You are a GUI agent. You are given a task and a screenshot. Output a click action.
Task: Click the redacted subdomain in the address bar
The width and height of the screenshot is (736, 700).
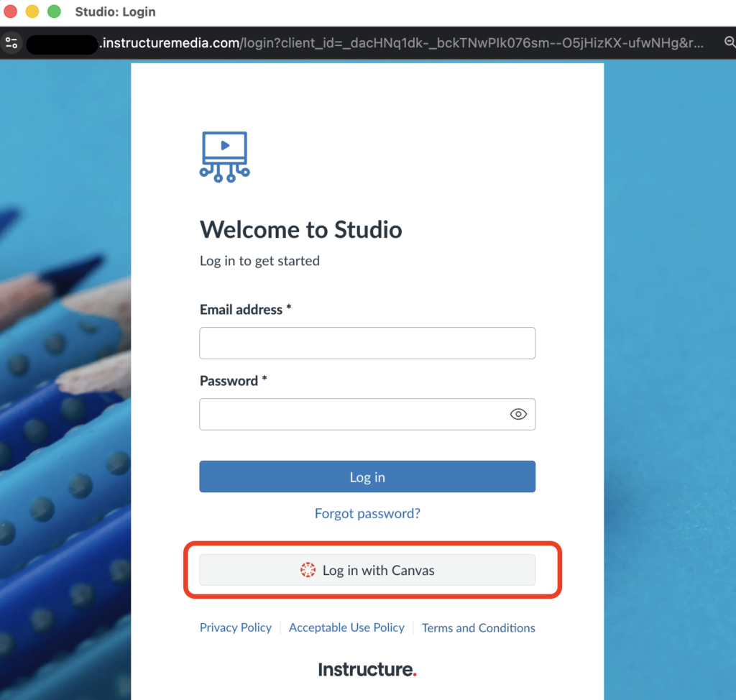click(61, 42)
